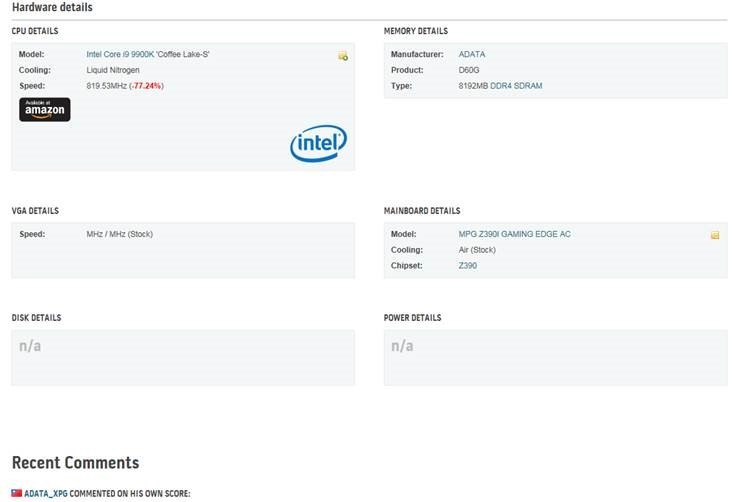Open the Z390 chipset link
This screenshot has width=733, height=502.
click(467, 265)
